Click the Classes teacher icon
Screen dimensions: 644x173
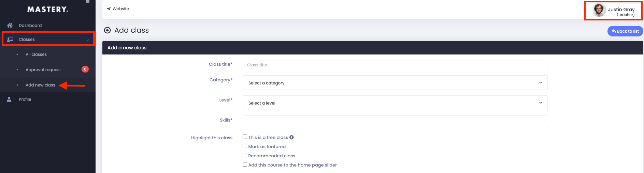click(10, 39)
